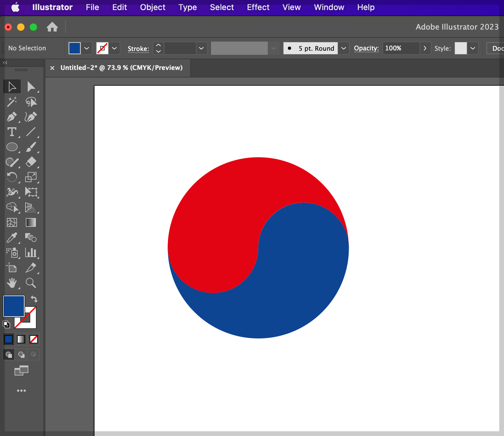504x436 pixels.
Task: Open the File menu
Action: click(x=92, y=7)
